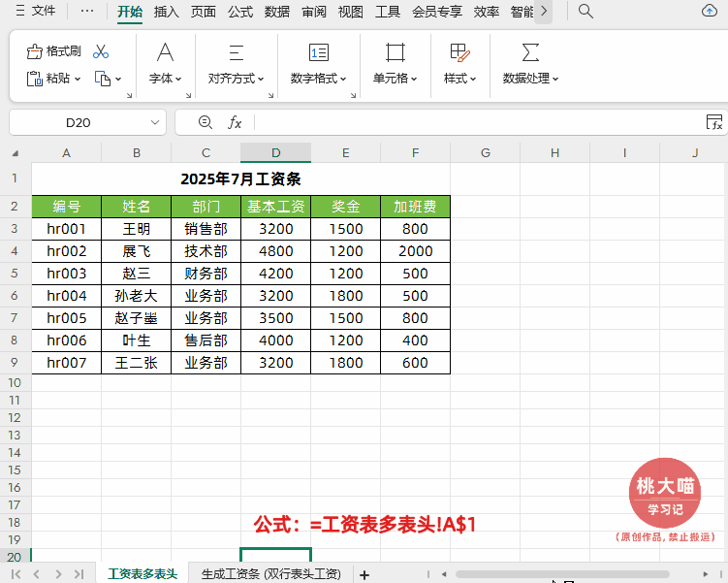Image resolution: width=728 pixels, height=583 pixels.
Task: Open the Cells (单元格) icon
Action: [x=396, y=52]
